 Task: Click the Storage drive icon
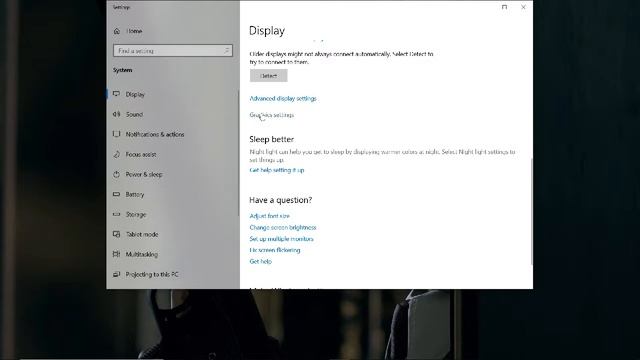click(116, 214)
